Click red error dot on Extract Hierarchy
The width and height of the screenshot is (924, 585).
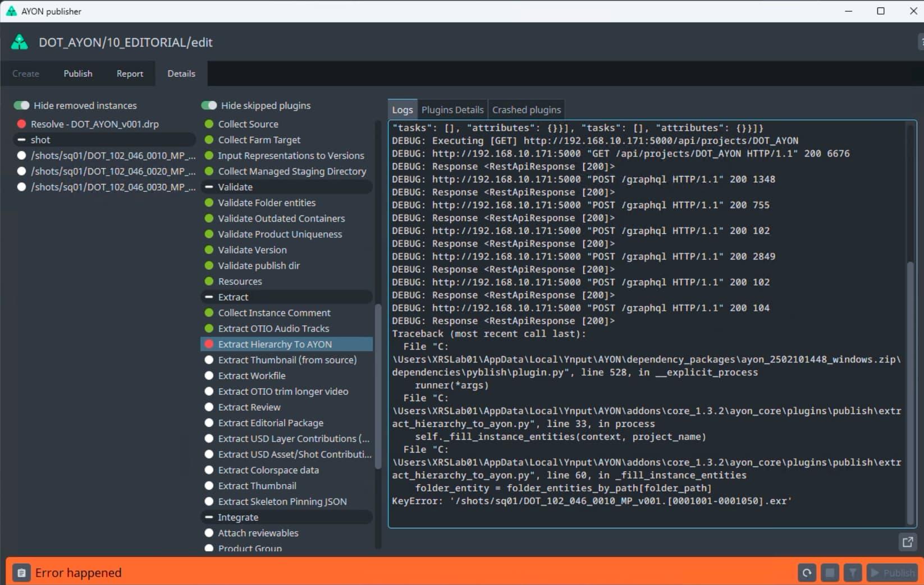tap(209, 344)
